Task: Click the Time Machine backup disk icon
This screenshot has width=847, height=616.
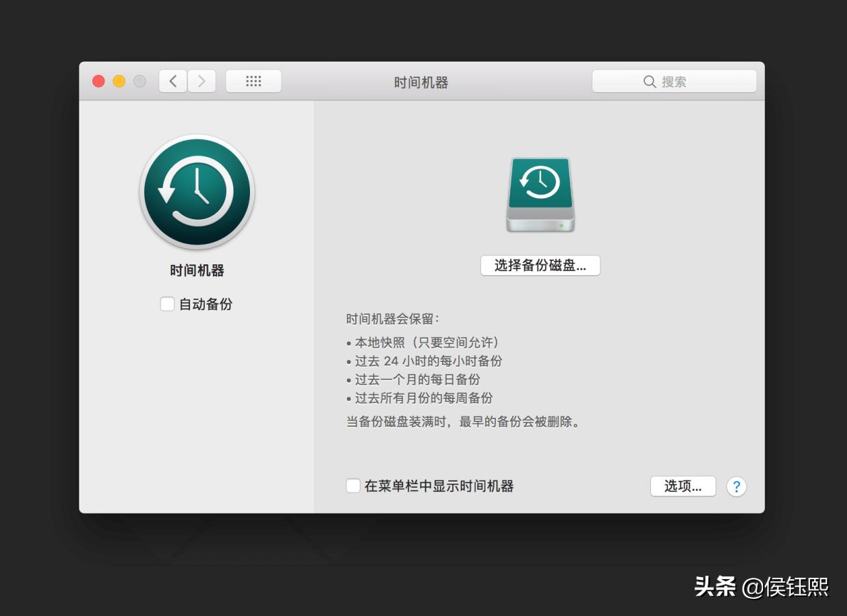Action: (x=540, y=195)
